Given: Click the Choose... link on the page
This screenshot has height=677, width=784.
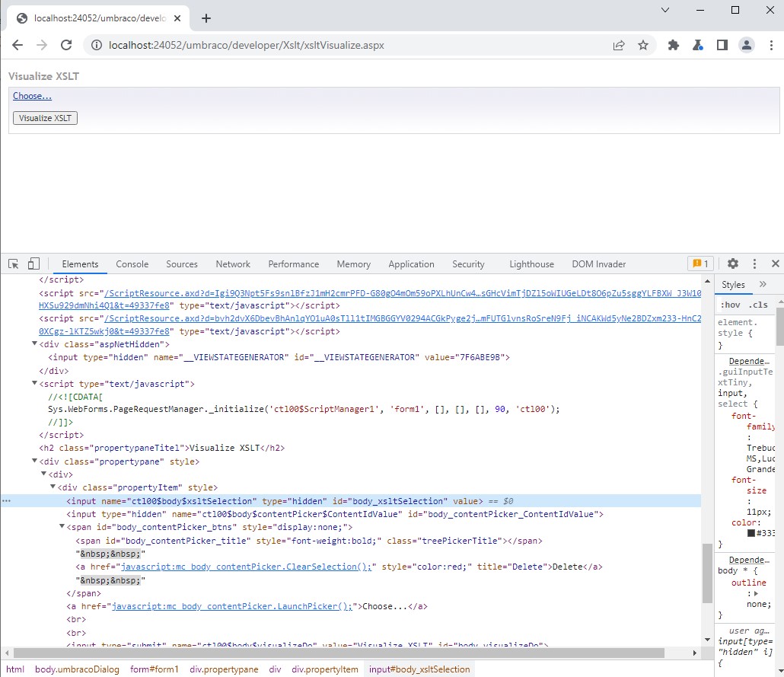Looking at the screenshot, I should pos(32,95).
